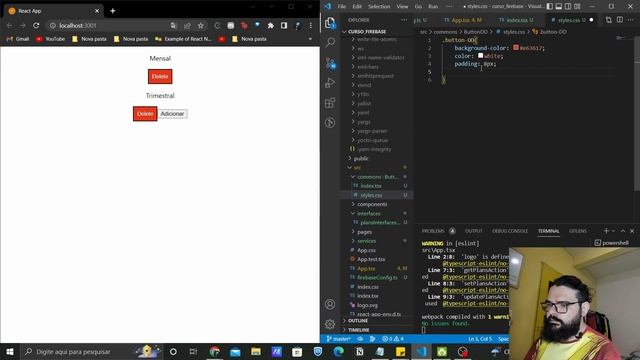Open the Edit menu in VS Code
Image resolution: width=640 pixels, height=360 pixels.
click(357, 6)
